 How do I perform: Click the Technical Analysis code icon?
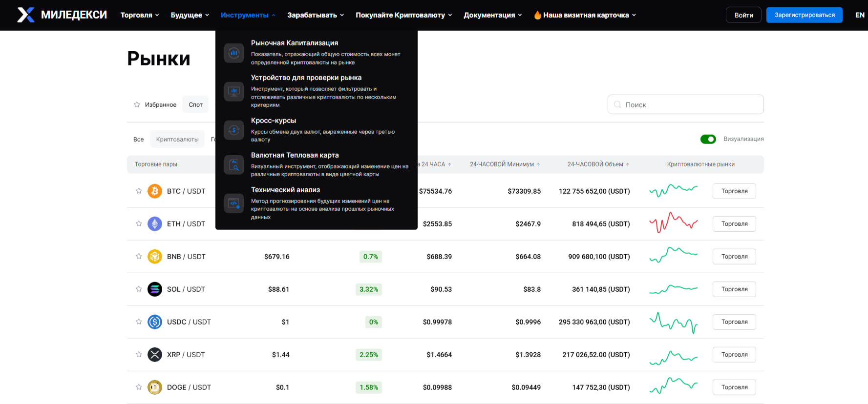[234, 203]
